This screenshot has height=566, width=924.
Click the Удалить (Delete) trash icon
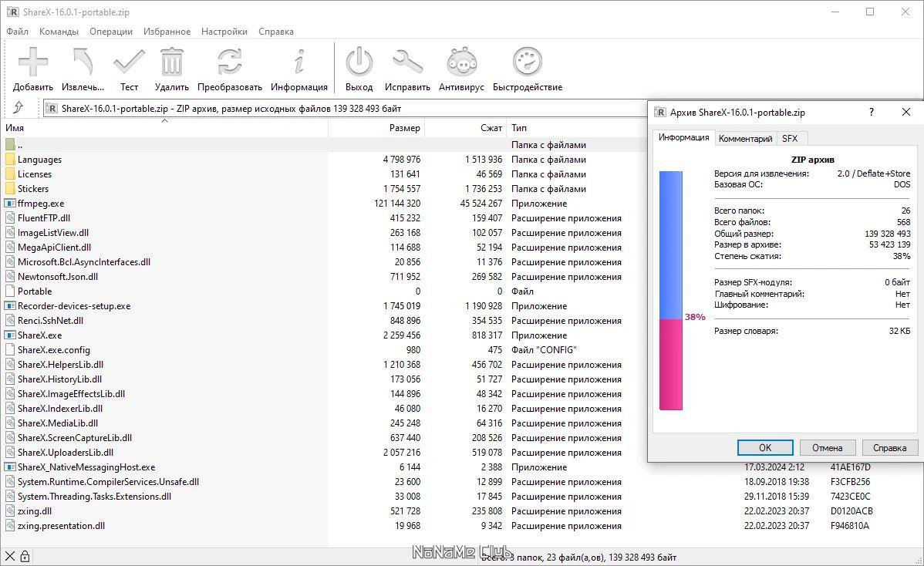(x=171, y=62)
